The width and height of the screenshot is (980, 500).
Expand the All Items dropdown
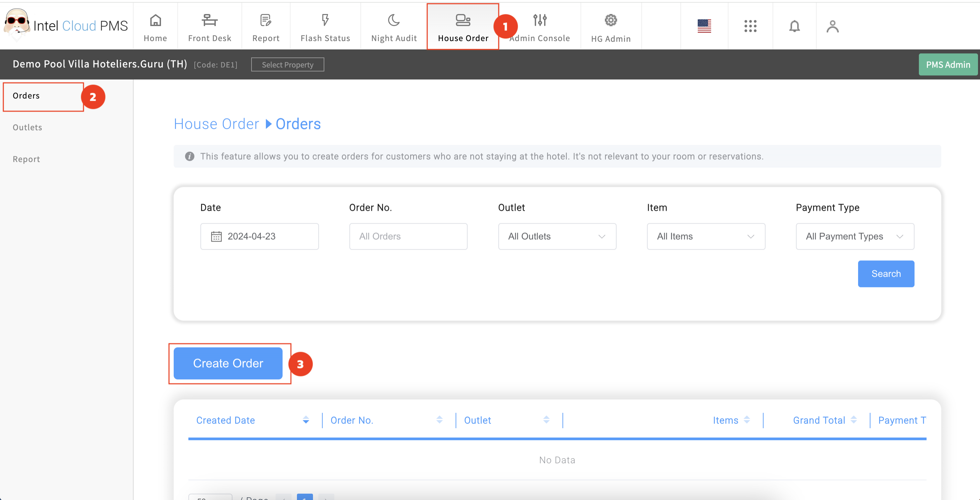pos(706,236)
